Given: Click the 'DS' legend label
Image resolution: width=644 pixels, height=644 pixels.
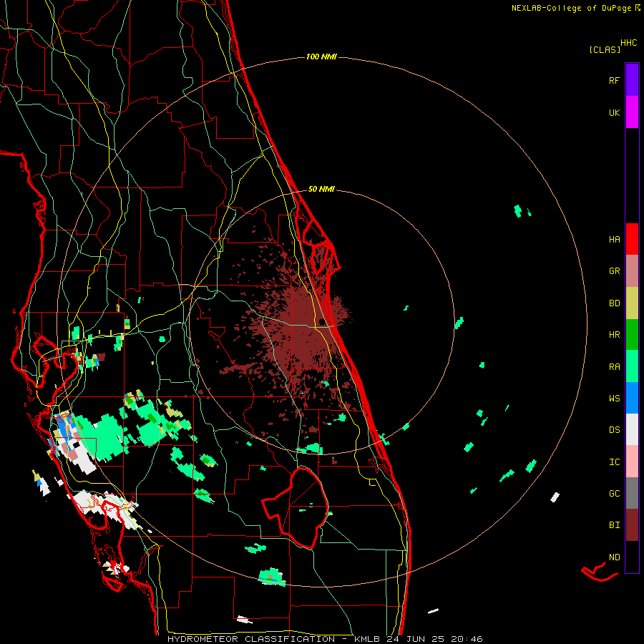Looking at the screenshot, I should point(614,430).
